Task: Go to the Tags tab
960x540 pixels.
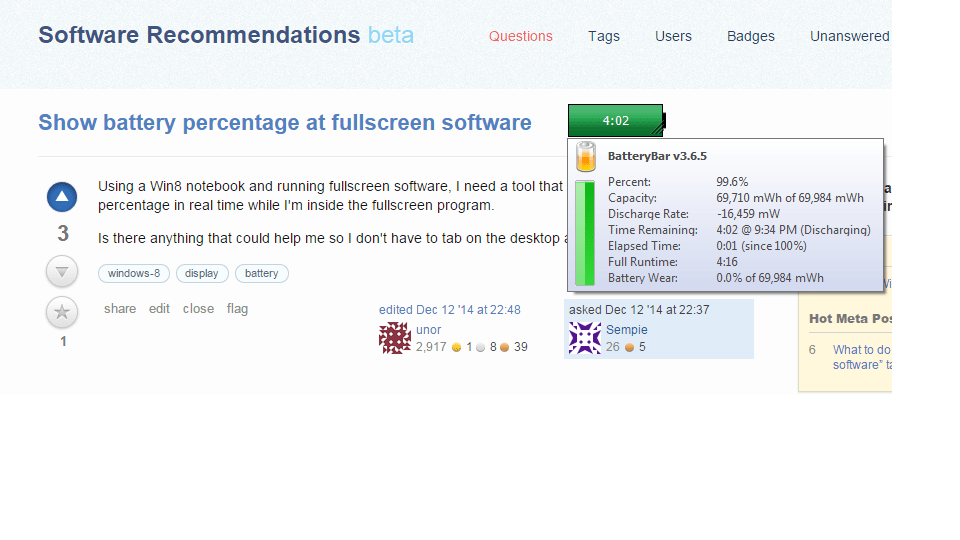Action: click(x=604, y=36)
